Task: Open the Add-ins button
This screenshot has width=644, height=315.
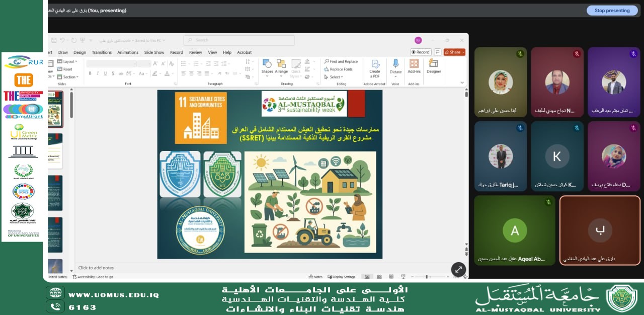Action: [414, 66]
